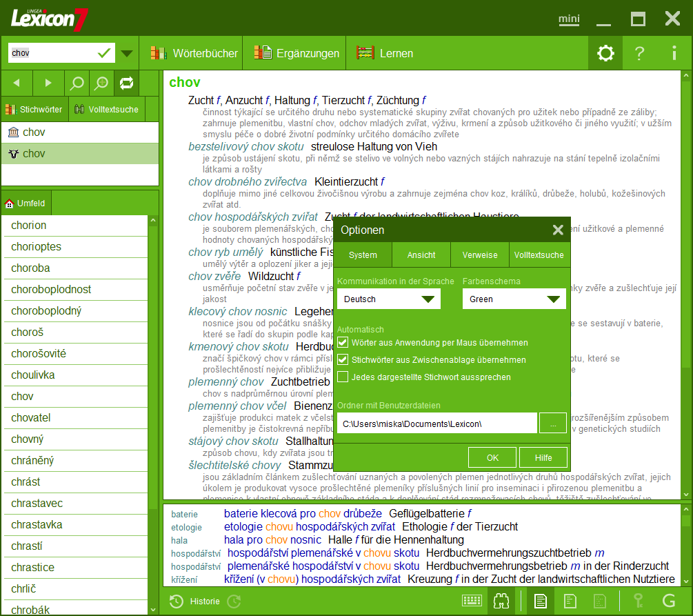The width and height of the screenshot is (693, 616).
Task: Go back with the left arrow icon
Action: tap(17, 83)
